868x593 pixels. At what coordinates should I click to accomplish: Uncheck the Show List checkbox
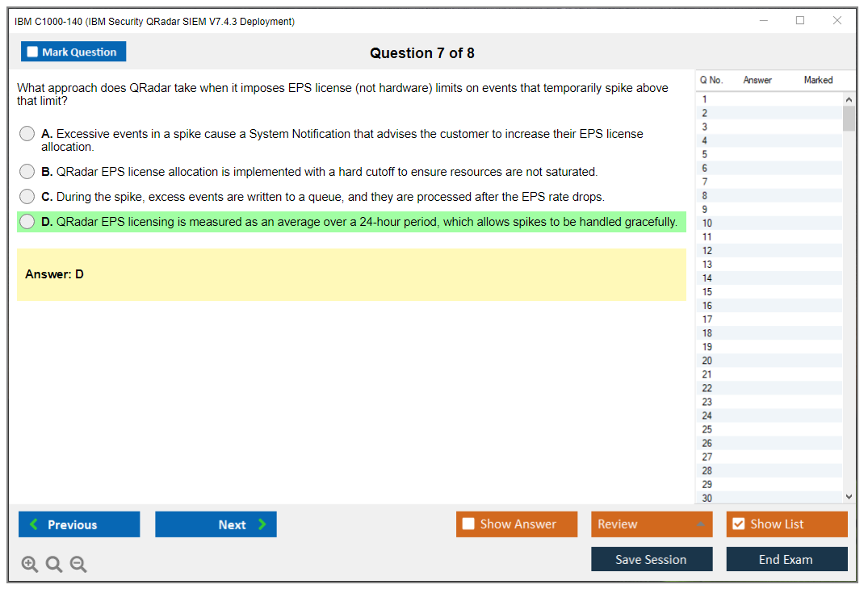(x=738, y=524)
